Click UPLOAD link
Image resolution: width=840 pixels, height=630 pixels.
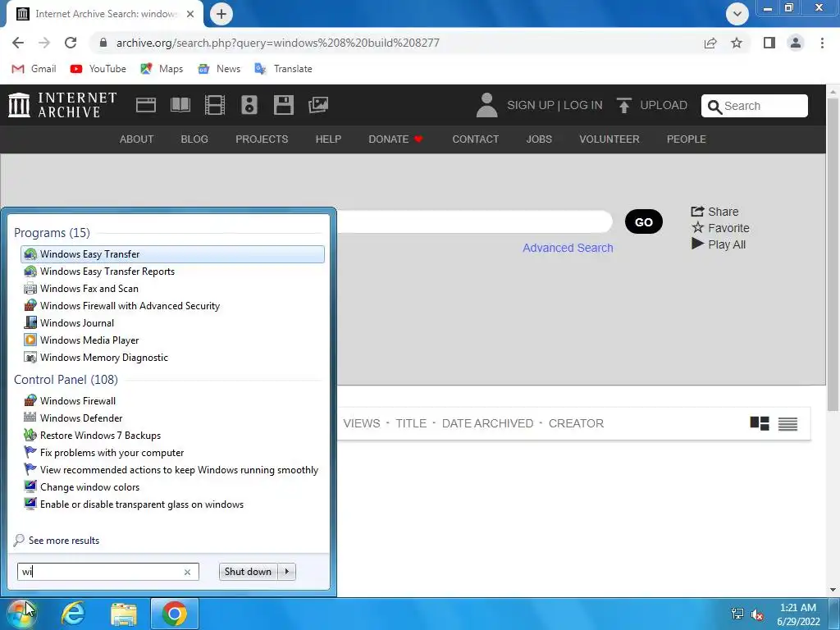click(x=652, y=105)
